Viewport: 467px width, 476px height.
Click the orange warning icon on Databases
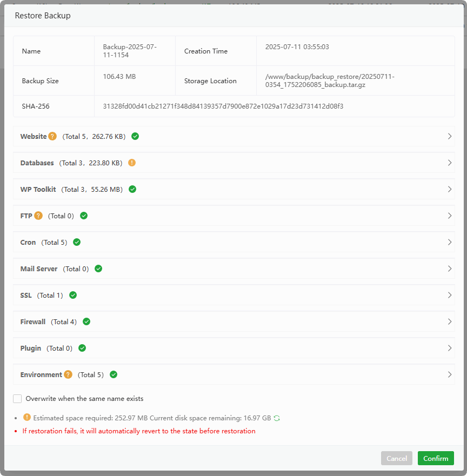click(132, 163)
